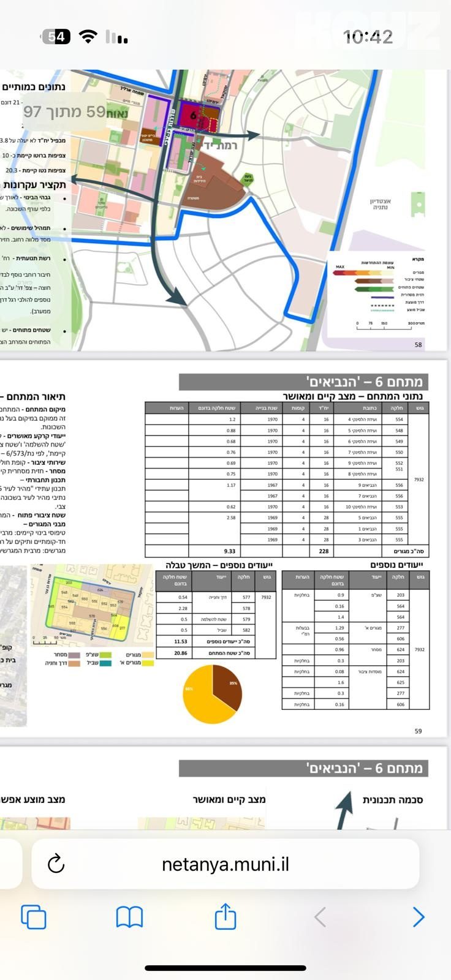Open the Safari tabs overview icon

[34, 917]
